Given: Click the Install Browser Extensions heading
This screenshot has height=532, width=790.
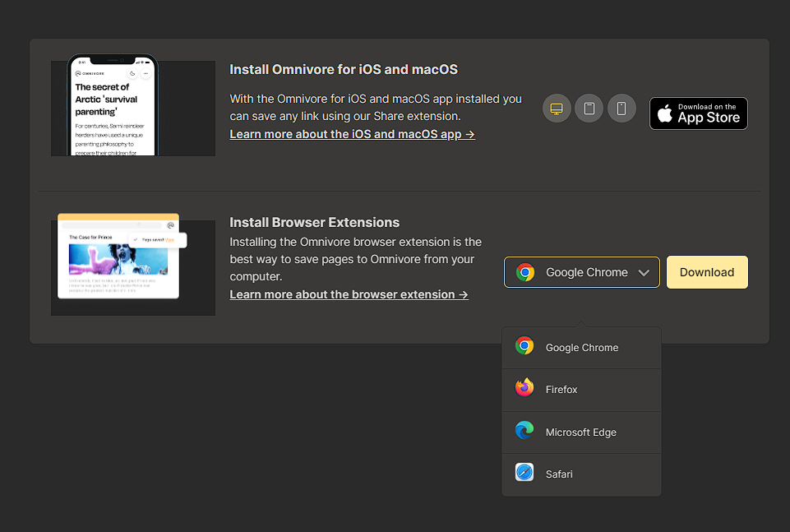Looking at the screenshot, I should coord(314,222).
